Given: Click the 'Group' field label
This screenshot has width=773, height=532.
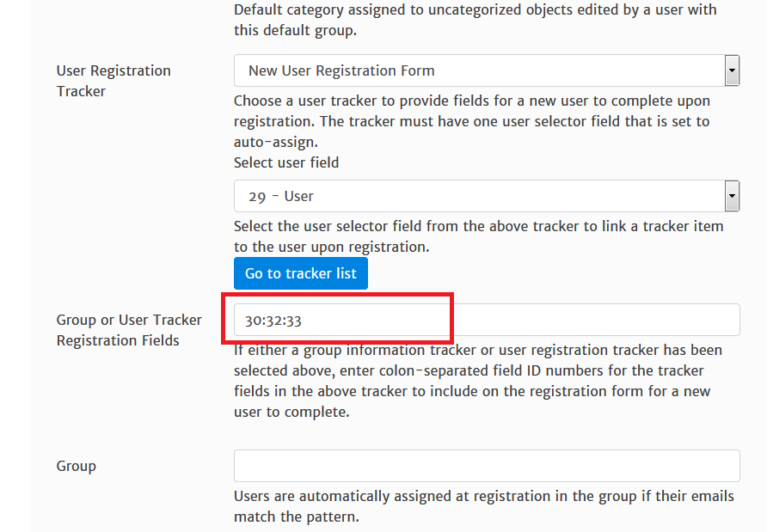Looking at the screenshot, I should tap(77, 466).
